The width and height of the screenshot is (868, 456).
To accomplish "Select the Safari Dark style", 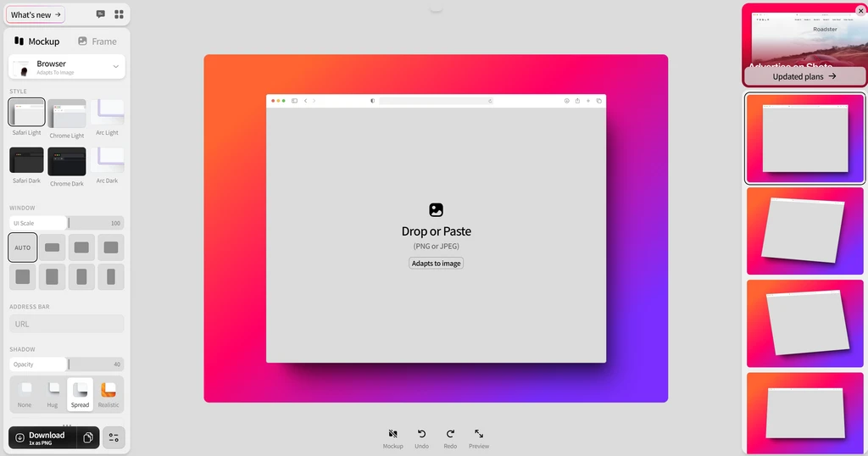I will click(26, 161).
